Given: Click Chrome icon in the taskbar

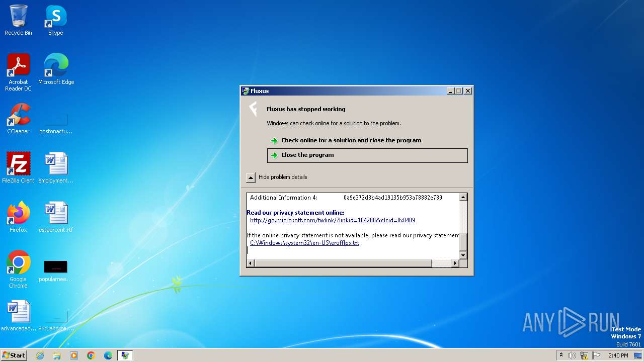Looking at the screenshot, I should [91, 355].
